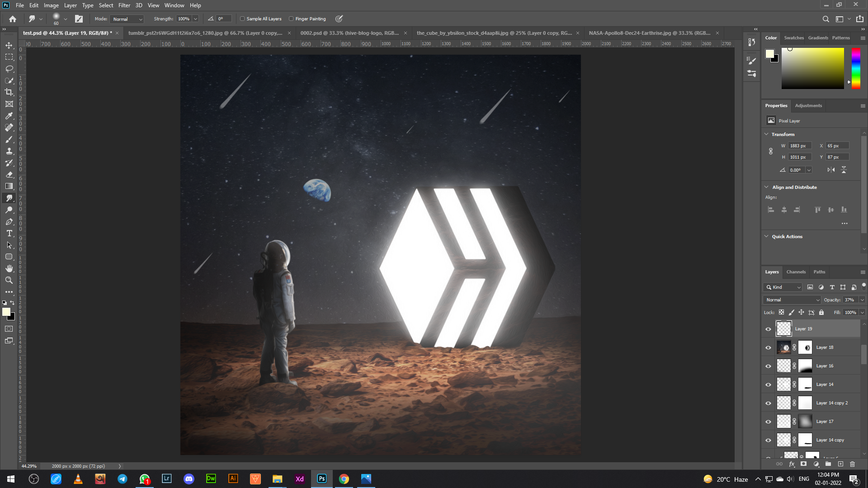Open the Opacity slider dropdown arrow

click(x=862, y=300)
